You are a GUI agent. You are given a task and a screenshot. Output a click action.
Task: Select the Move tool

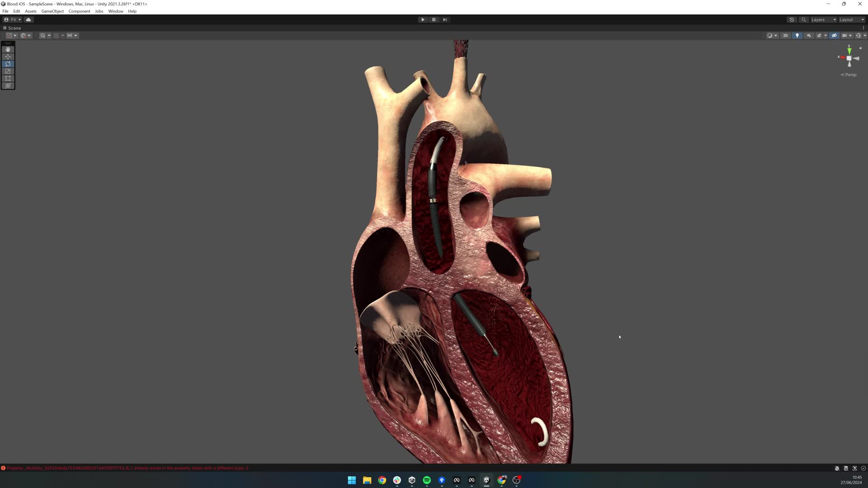(x=8, y=56)
